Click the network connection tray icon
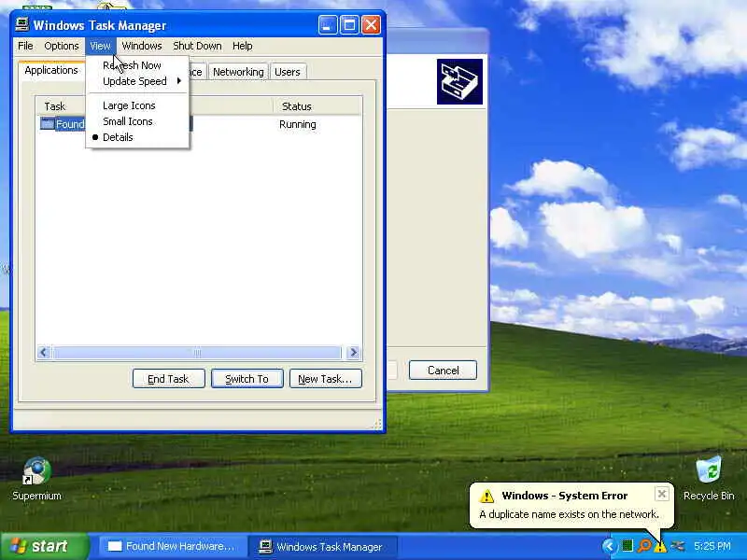This screenshot has width=747, height=560. [677, 546]
